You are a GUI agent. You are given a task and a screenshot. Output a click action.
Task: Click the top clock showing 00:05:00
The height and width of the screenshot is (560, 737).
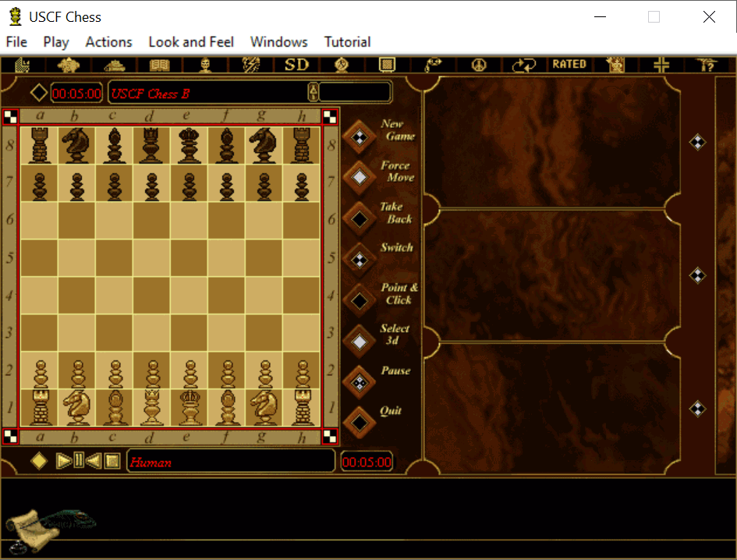[x=76, y=93]
